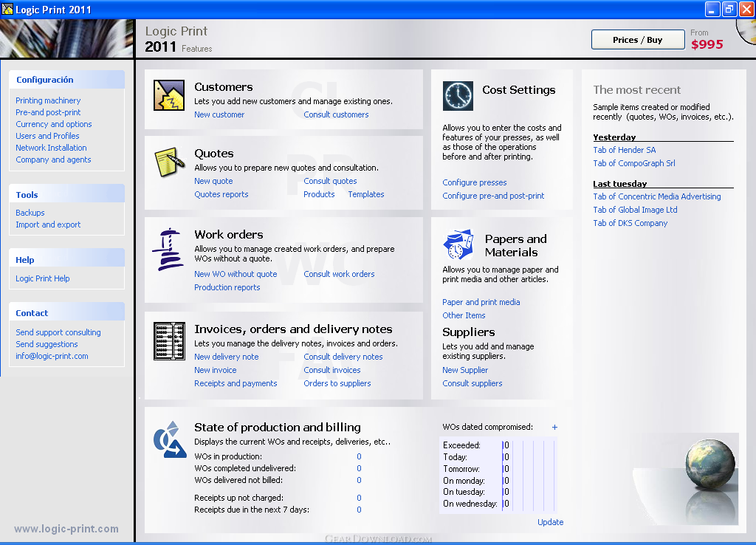756x545 pixels.
Task: Click Send suggestions link
Action: 47,344
